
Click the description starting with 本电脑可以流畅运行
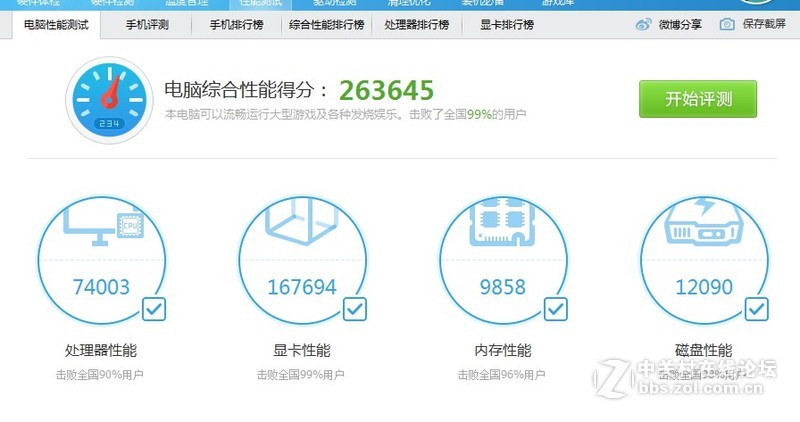(x=345, y=114)
